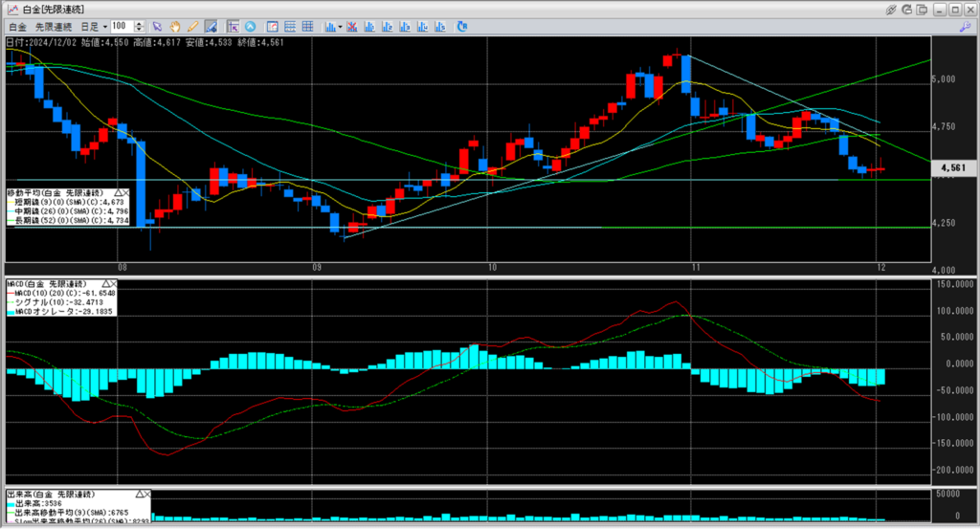This screenshot has width=980, height=529.
Task: Click the chart reload icon in toolbar
Action: tap(461, 26)
